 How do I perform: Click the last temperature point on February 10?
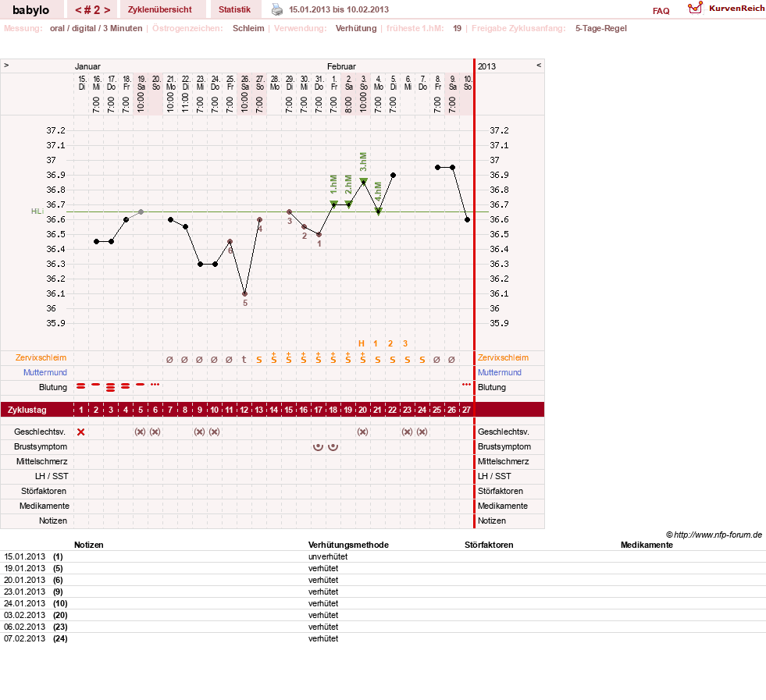[x=468, y=219]
